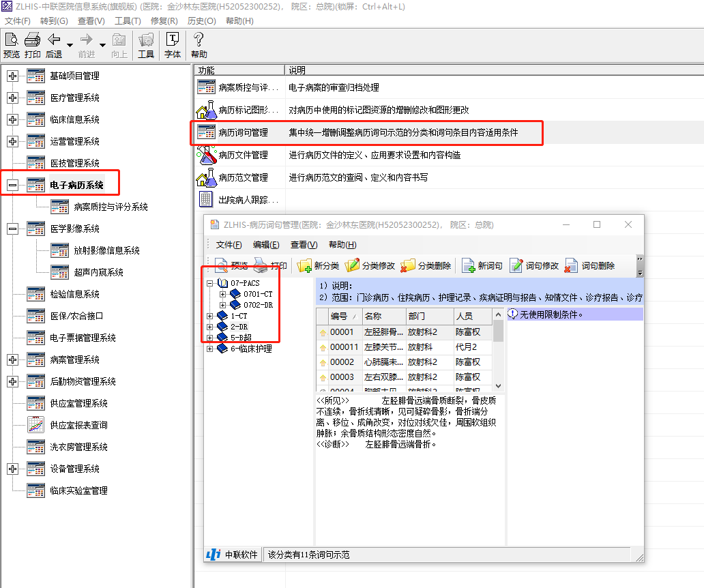This screenshot has height=588, width=704.
Task: Click the 功能 column header
Action: point(239,70)
